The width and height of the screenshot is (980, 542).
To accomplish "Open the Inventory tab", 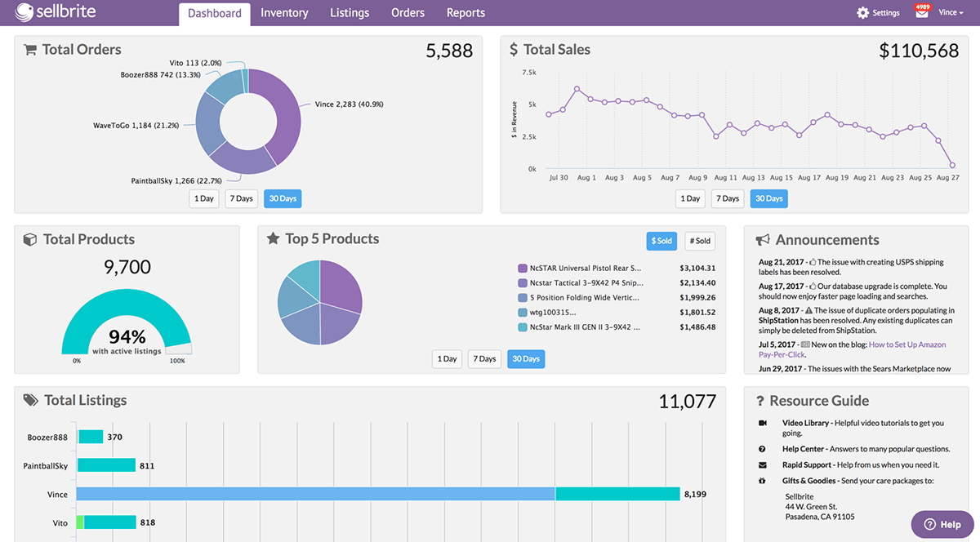I will tap(284, 13).
